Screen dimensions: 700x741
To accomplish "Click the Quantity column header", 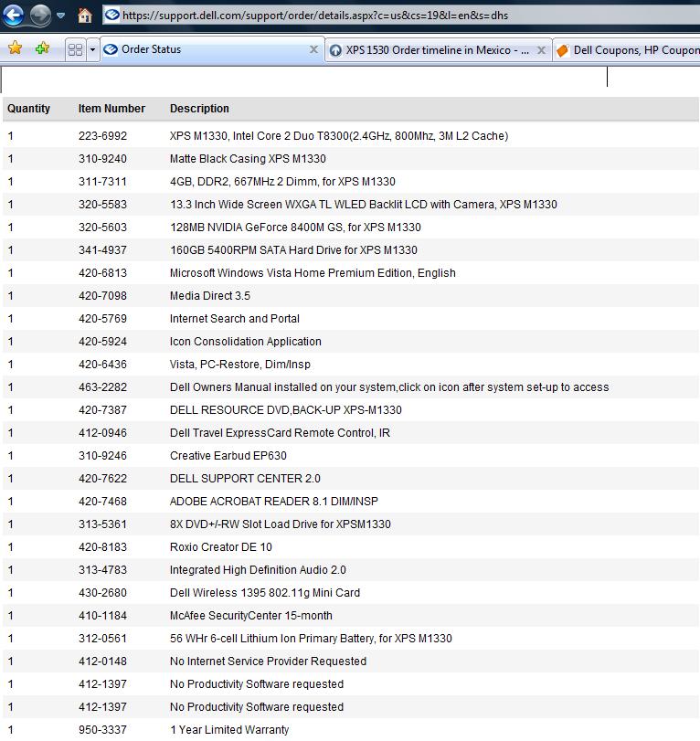I will pyautogui.click(x=28, y=108).
